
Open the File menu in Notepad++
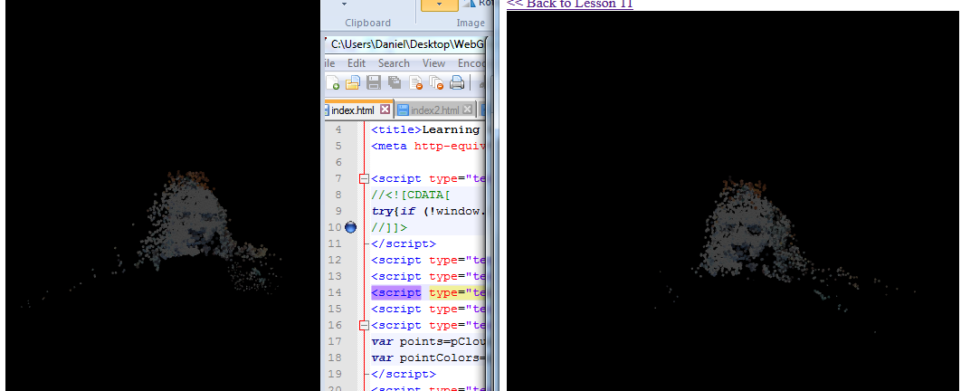tap(329, 63)
